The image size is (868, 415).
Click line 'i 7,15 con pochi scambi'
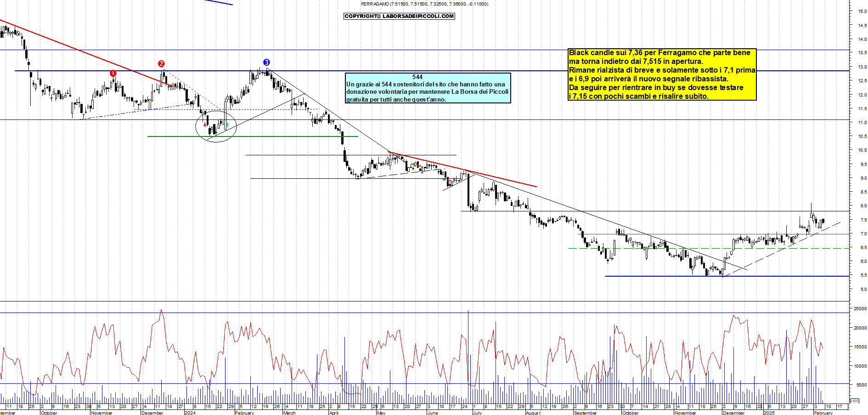click(638, 96)
